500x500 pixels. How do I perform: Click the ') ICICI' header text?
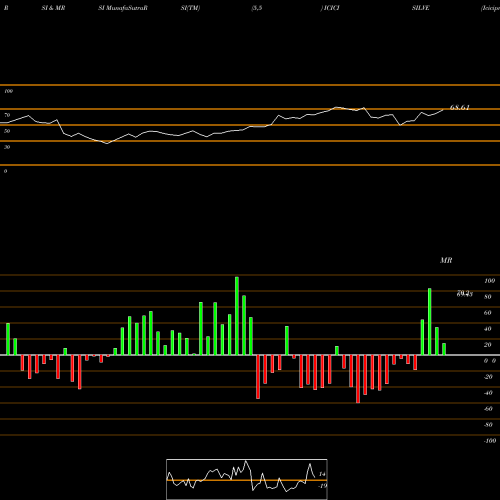pos(330,8)
